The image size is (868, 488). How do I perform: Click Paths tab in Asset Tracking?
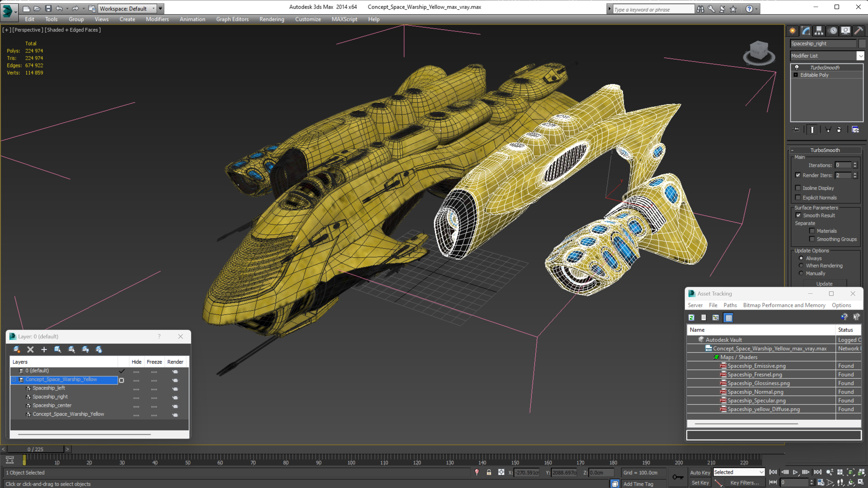click(x=730, y=304)
